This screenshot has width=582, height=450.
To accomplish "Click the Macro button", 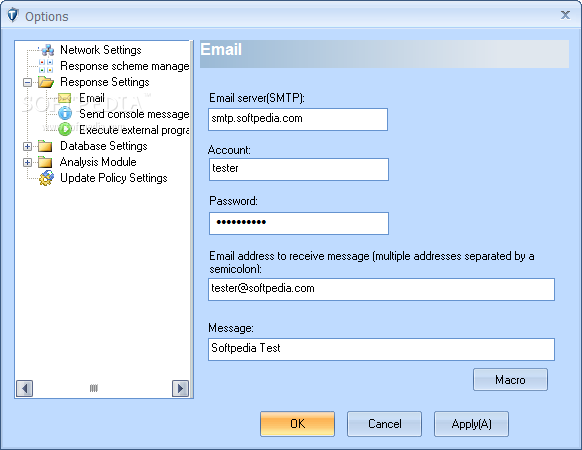I will 510,379.
